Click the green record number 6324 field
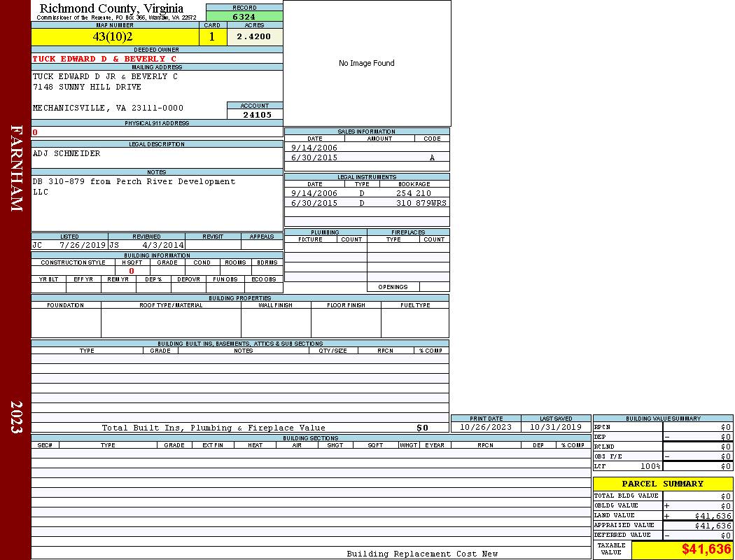735x560 pixels. point(244,17)
